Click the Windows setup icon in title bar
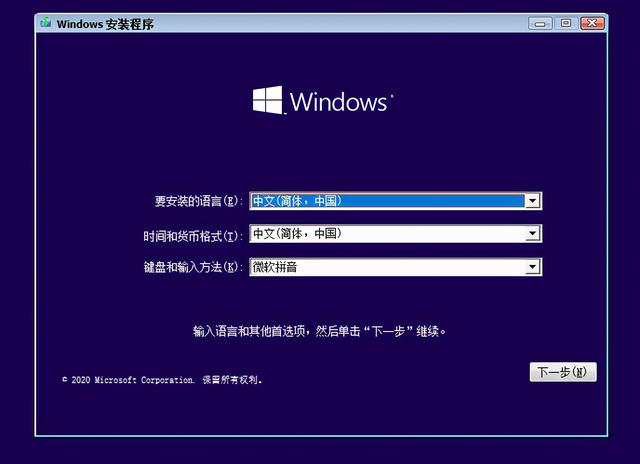Viewport: 640px width, 464px height. tap(46, 23)
